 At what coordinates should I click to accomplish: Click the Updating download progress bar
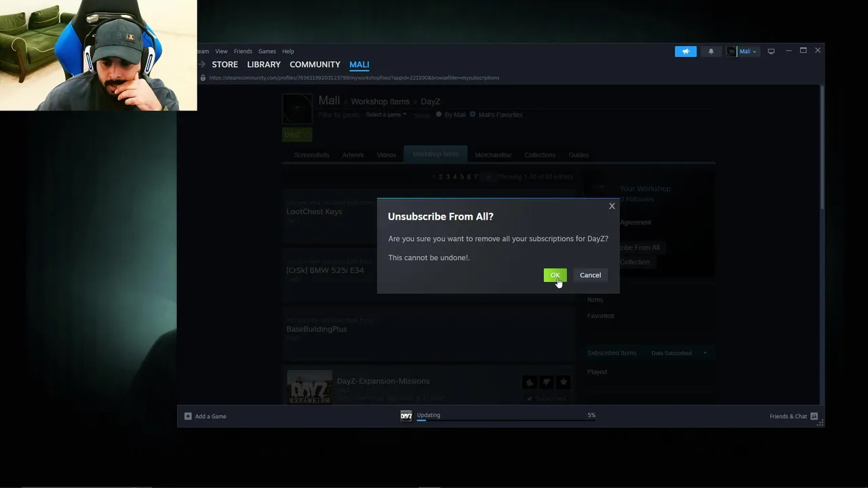(x=506, y=420)
